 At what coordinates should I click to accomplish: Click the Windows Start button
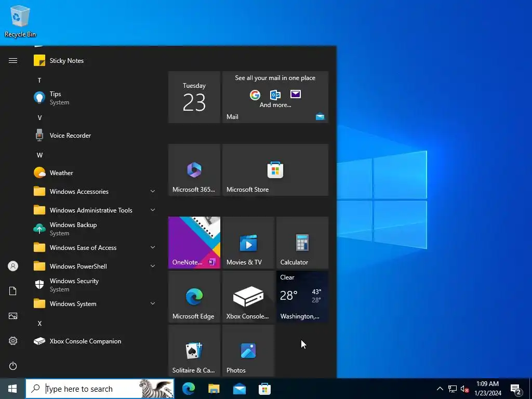tap(12, 389)
